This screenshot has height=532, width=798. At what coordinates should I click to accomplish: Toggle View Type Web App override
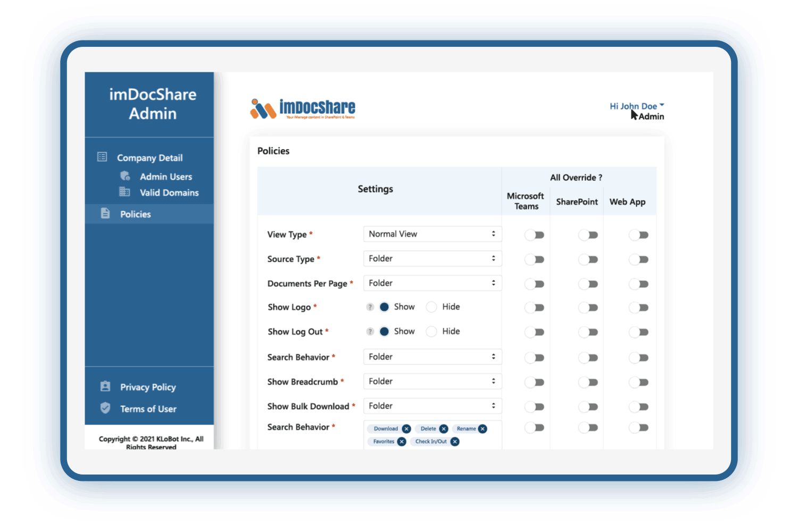[638, 235]
